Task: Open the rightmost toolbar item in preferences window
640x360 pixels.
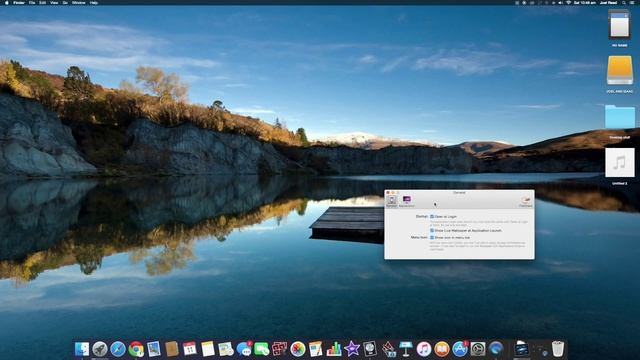Action: (526, 201)
